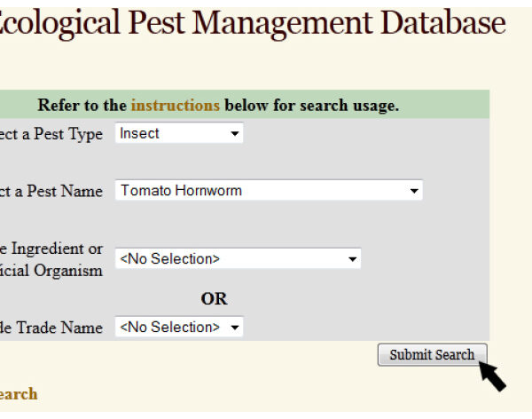Screen dimensions: 532x419
Task: Click the Active Ingredient dropdown's arrow
Action: tap(353, 259)
